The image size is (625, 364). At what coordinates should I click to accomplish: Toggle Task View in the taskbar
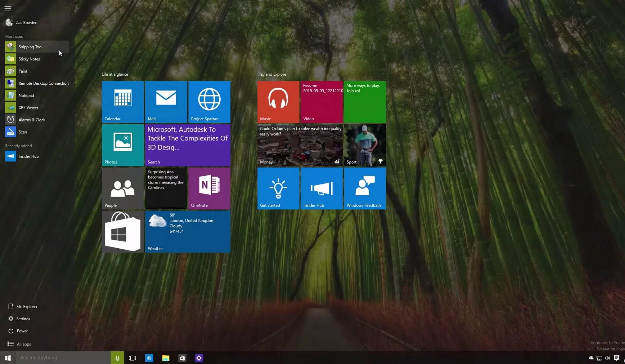click(133, 358)
